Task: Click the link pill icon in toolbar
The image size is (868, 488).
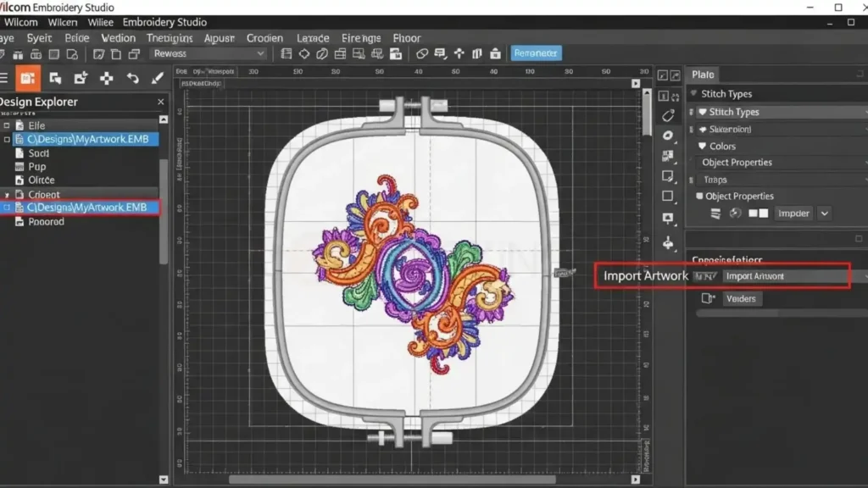Action: point(422,53)
